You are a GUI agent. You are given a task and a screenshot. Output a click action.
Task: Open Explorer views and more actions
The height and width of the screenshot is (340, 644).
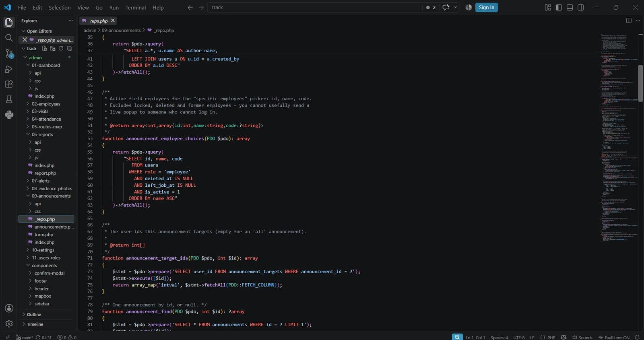coord(71,21)
